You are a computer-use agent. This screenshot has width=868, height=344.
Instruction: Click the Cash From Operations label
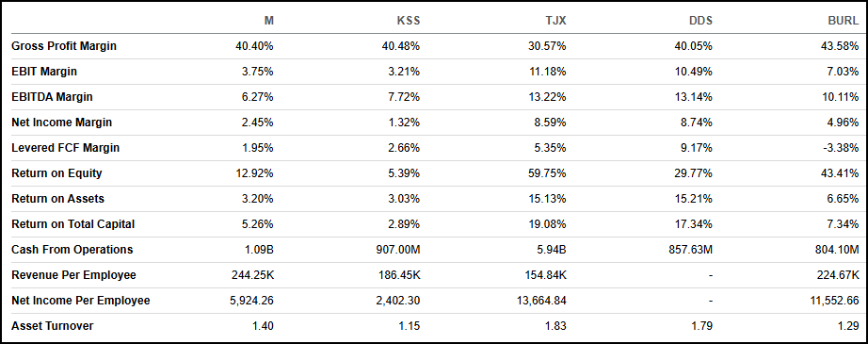click(x=72, y=250)
